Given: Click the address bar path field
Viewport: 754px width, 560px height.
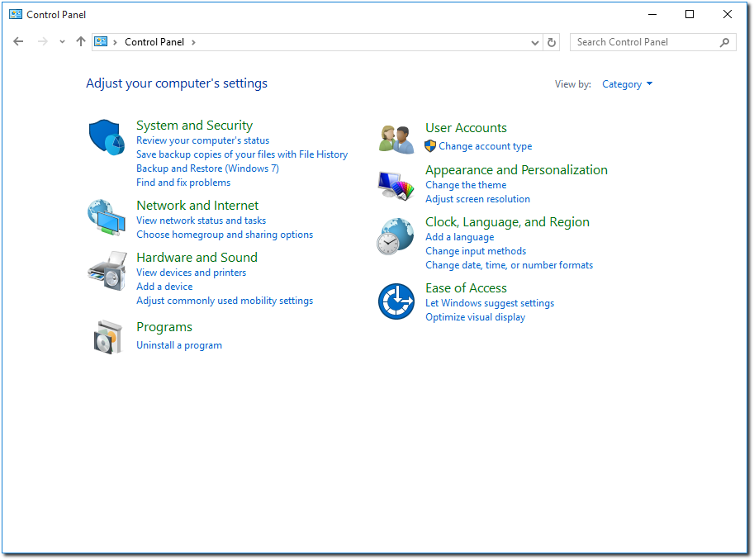Looking at the screenshot, I should (317, 42).
